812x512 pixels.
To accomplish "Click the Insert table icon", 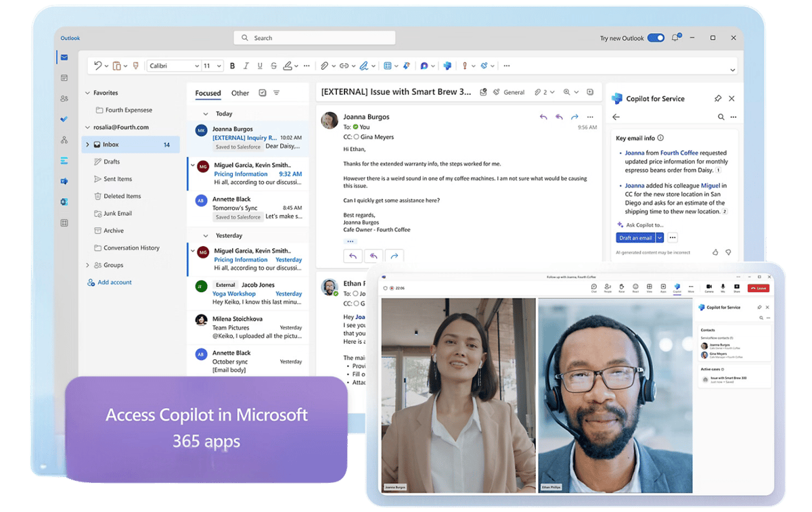I will point(388,66).
